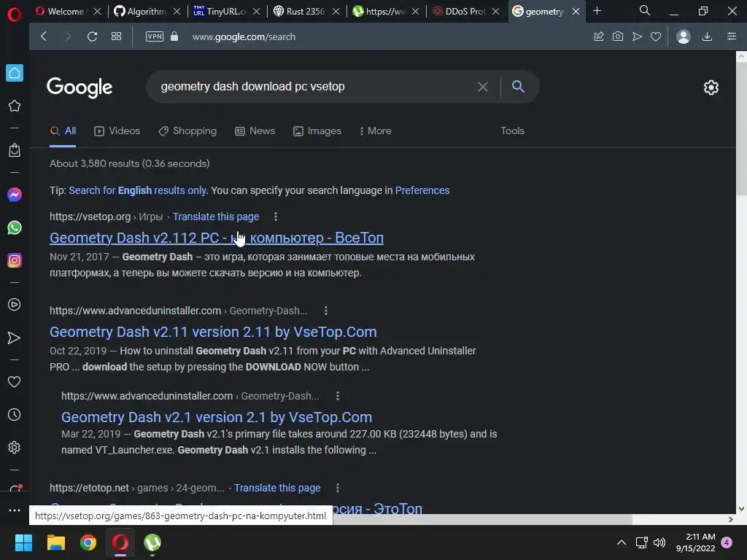747x560 pixels.
Task: Open options dots beside first advanceduninstaller result
Action: (326, 311)
